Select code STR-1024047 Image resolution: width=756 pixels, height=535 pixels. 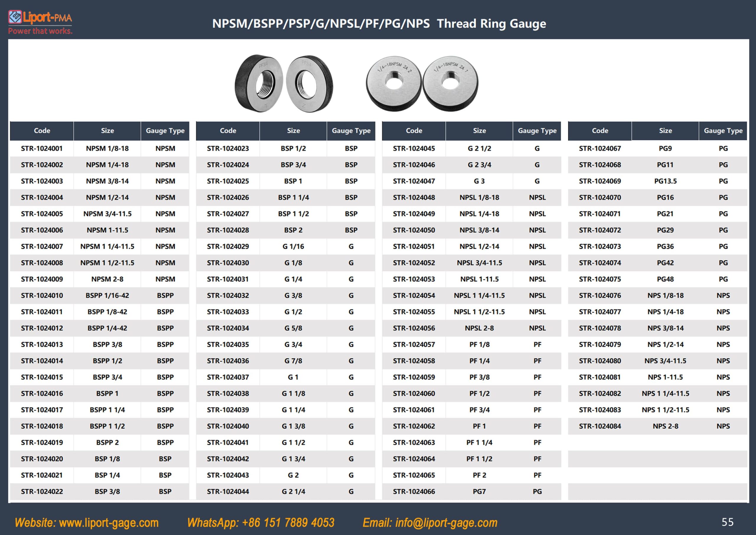tap(414, 181)
